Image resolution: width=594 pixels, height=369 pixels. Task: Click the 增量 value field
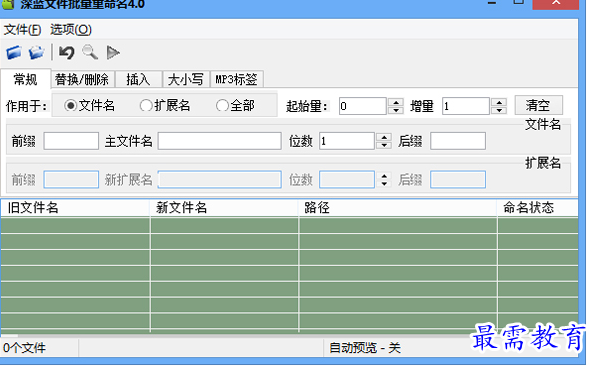(466, 106)
